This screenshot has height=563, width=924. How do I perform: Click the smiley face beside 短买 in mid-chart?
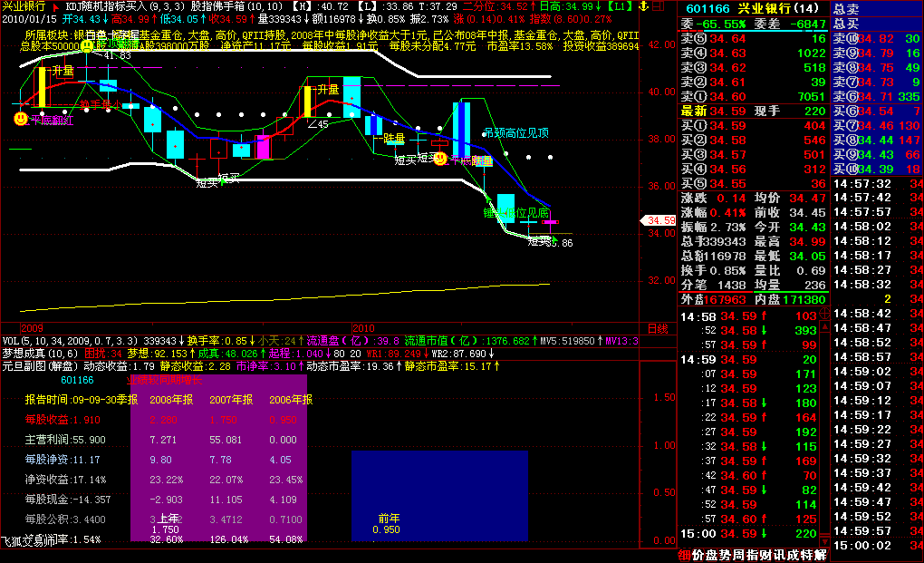point(439,159)
